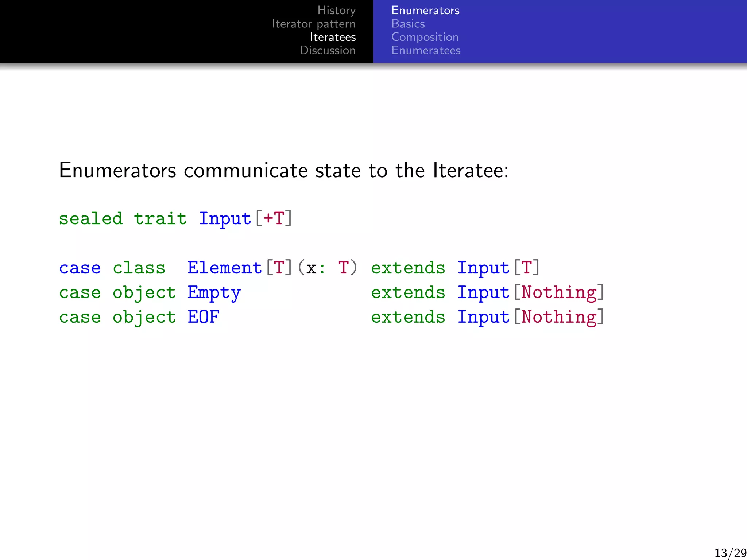Viewport: 747px width, 560px height.
Task: Select 'extends' on the EOF line
Action: 408,317
